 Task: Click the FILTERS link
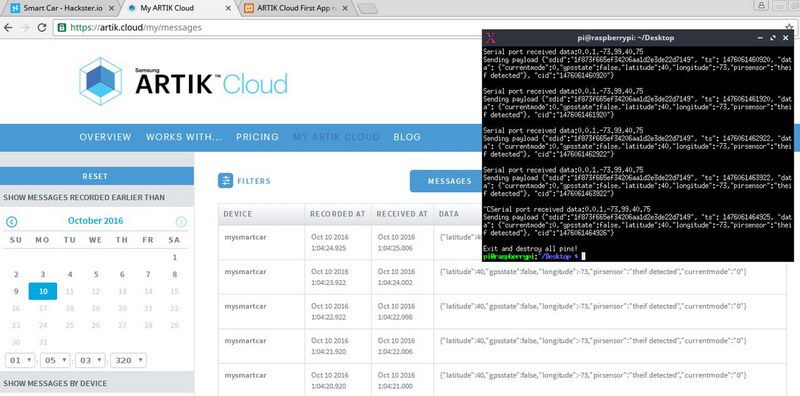click(254, 181)
